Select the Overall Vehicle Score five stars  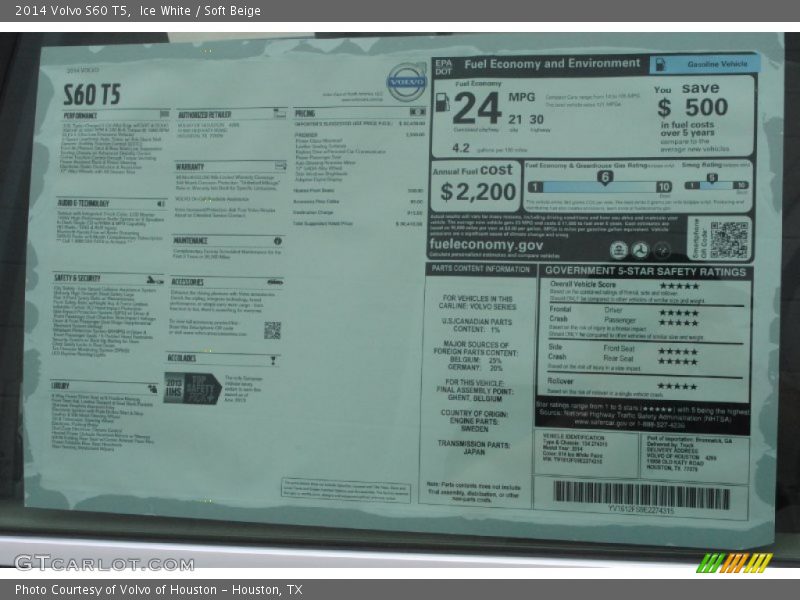pyautogui.click(x=678, y=284)
